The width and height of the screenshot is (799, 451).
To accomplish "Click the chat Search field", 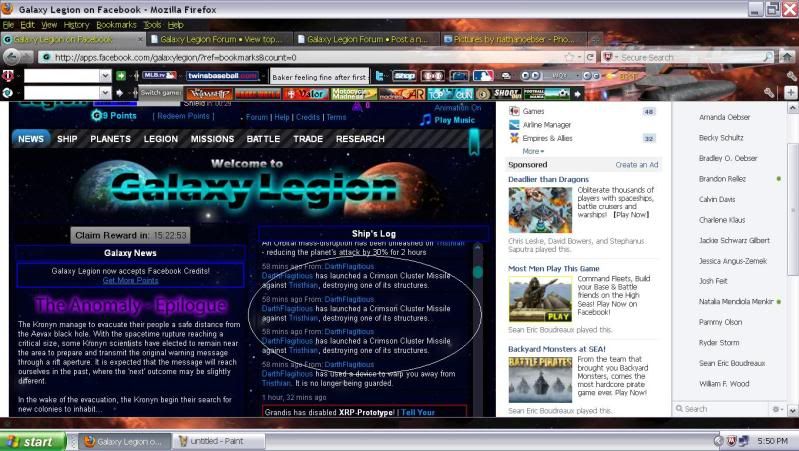I will pos(724,409).
